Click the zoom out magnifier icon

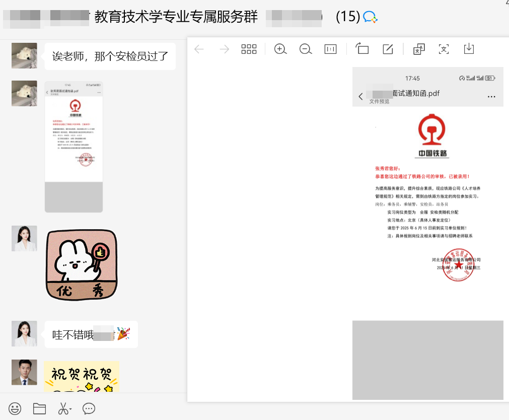tap(305, 49)
